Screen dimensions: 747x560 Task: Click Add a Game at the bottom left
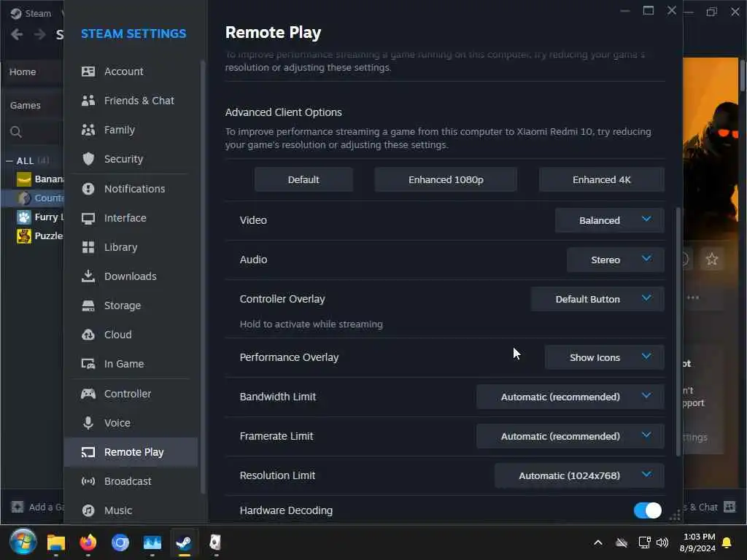click(37, 507)
